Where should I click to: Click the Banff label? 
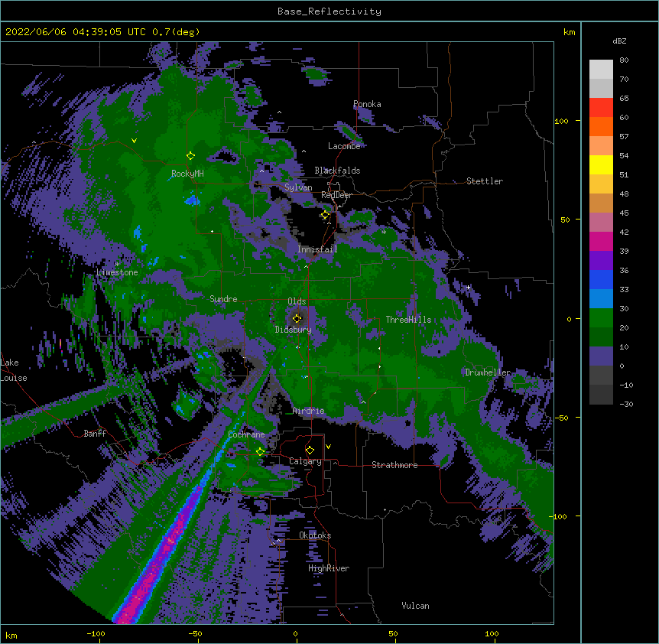(x=95, y=434)
